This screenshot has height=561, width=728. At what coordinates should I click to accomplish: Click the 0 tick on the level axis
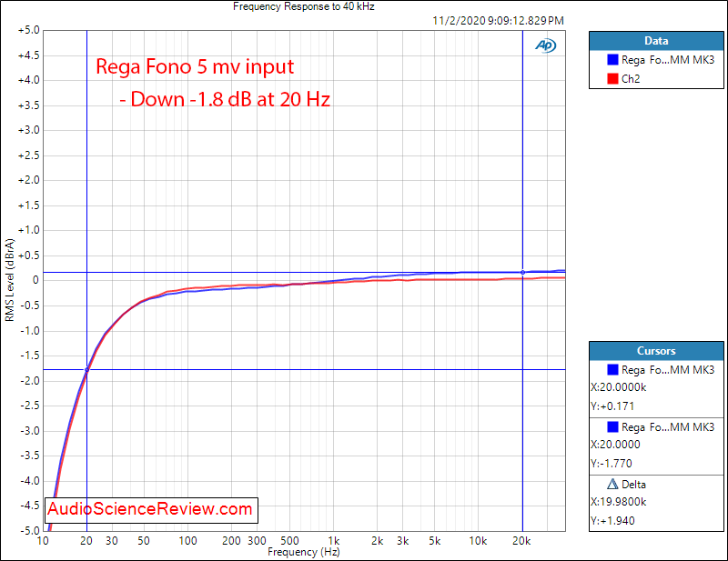(35, 280)
